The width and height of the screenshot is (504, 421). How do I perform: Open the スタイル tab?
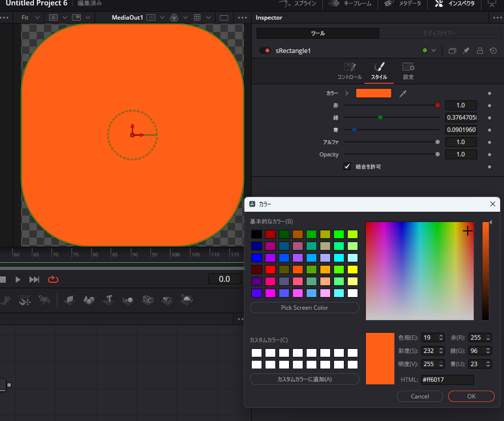pos(379,72)
